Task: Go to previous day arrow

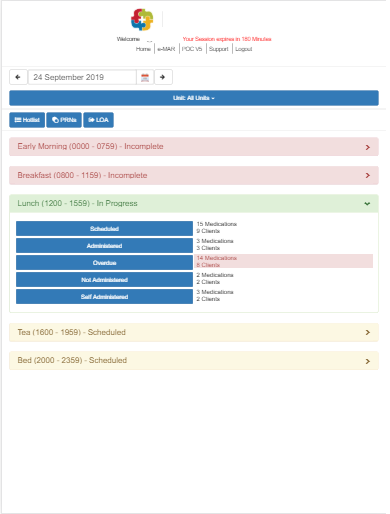Action: 18,77
